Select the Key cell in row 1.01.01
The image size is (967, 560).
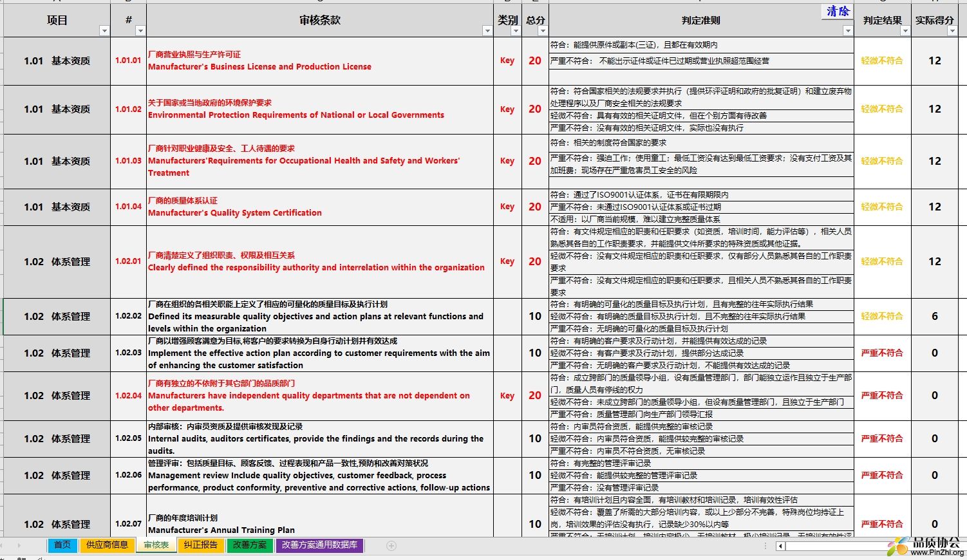pyautogui.click(x=507, y=61)
